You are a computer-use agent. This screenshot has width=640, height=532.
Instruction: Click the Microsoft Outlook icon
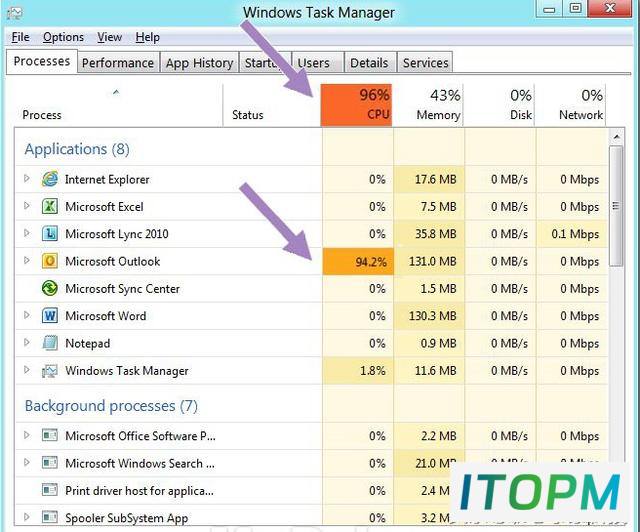click(50, 261)
